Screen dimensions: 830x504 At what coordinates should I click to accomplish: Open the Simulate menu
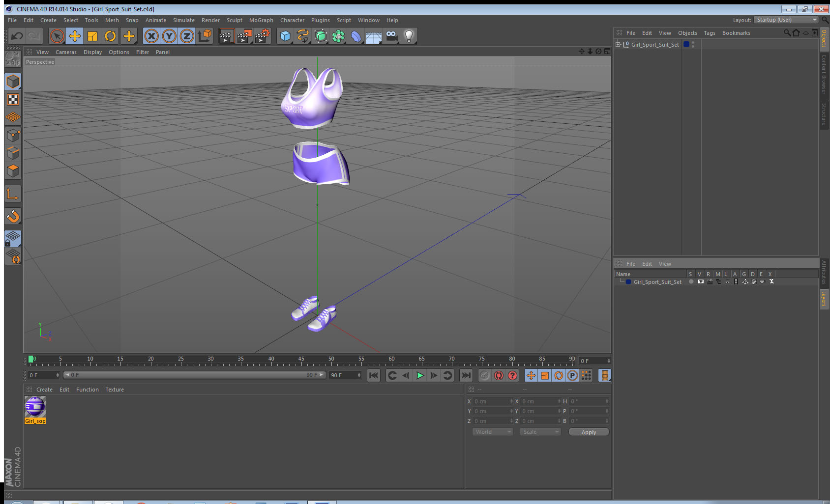pos(183,20)
